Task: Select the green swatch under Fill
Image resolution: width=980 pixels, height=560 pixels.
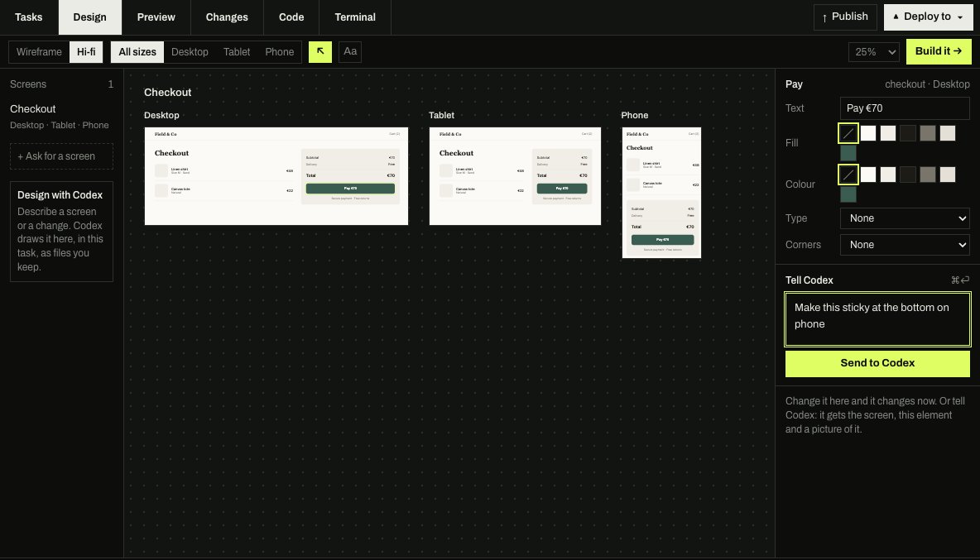Action: tap(848, 153)
